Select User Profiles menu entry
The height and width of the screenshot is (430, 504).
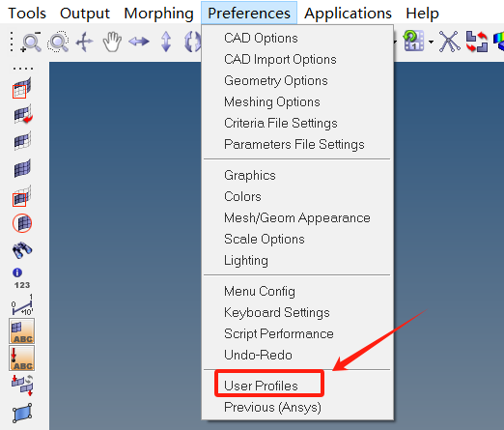pos(261,386)
